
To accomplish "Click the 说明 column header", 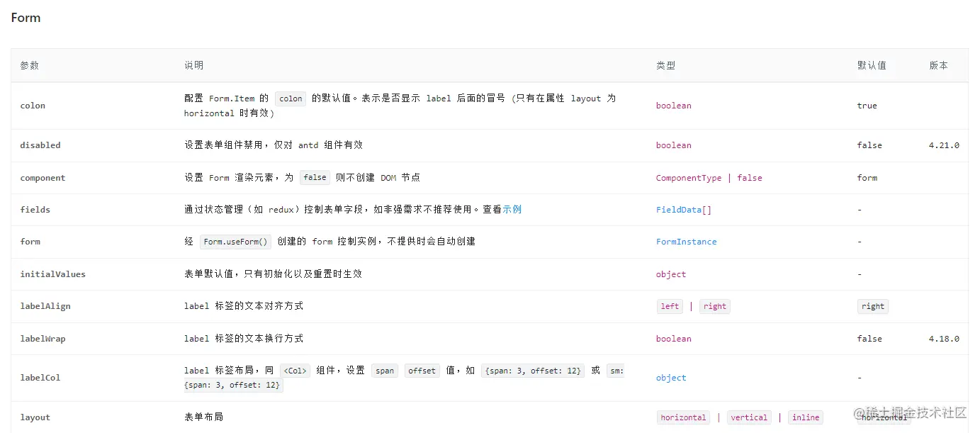I will pos(193,65).
